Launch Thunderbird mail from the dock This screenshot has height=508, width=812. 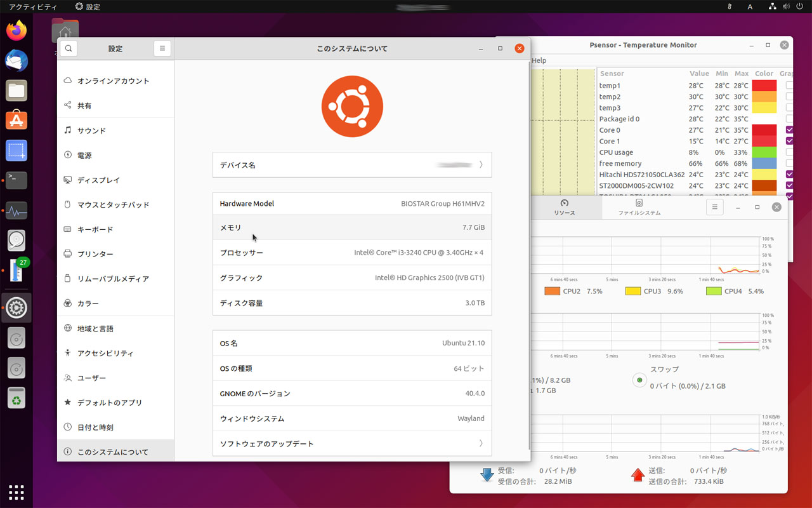pos(16,60)
